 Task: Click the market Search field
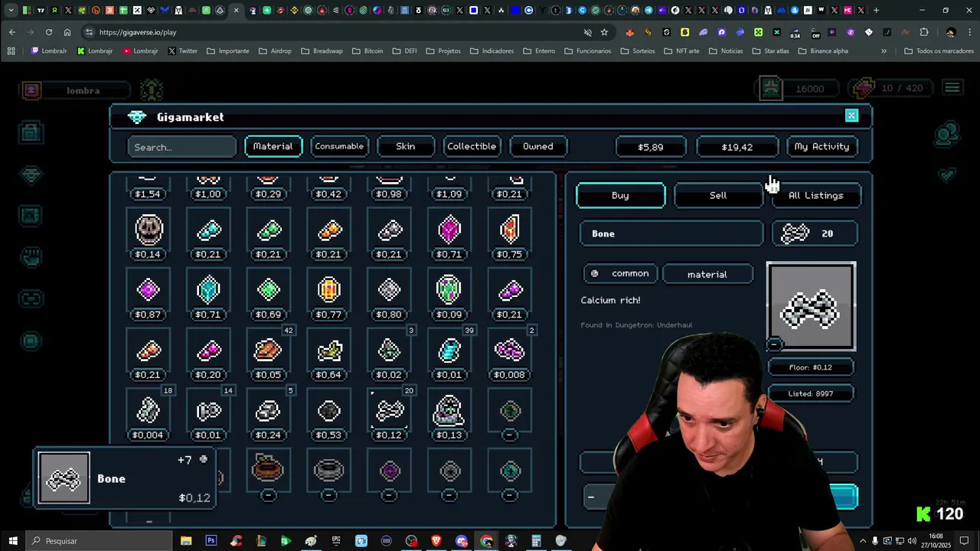point(182,147)
